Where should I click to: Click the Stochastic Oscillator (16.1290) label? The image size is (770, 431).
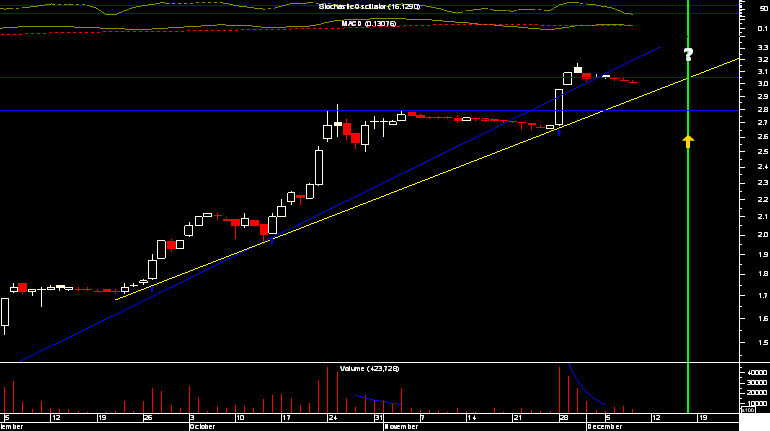point(369,6)
